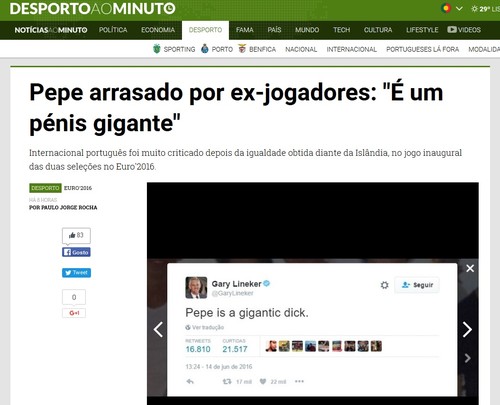Click the Seguir follow button
Image resolution: width=500 pixels, height=405 pixels.
pos(417,285)
